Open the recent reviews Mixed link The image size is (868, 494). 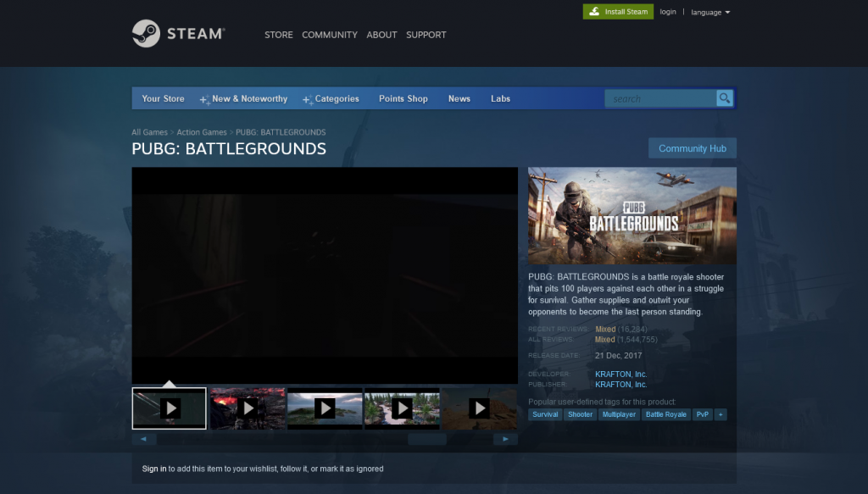(605, 329)
